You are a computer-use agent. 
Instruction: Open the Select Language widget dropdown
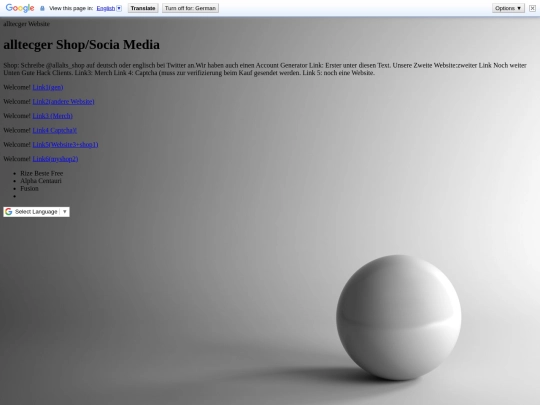37,212
